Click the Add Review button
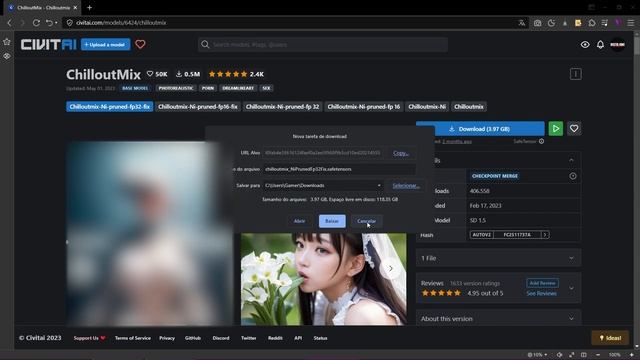The width and height of the screenshot is (640, 360). [x=542, y=283]
